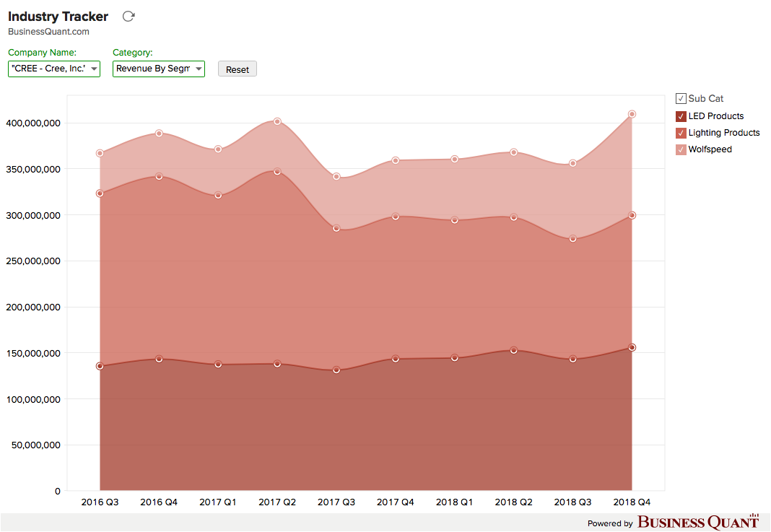Image resolution: width=771 pixels, height=532 pixels.
Task: Click the '2018 Q3' x-axis label
Action: pos(573,502)
